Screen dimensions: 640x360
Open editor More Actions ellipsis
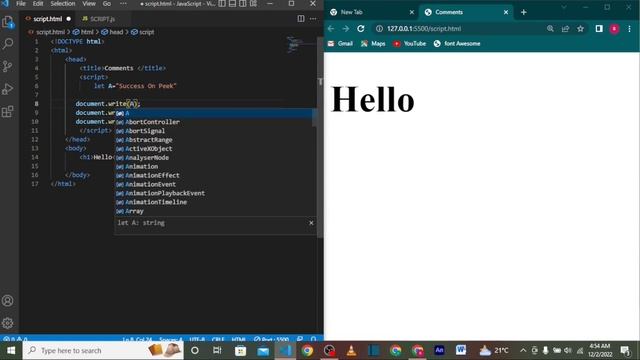click(x=313, y=19)
